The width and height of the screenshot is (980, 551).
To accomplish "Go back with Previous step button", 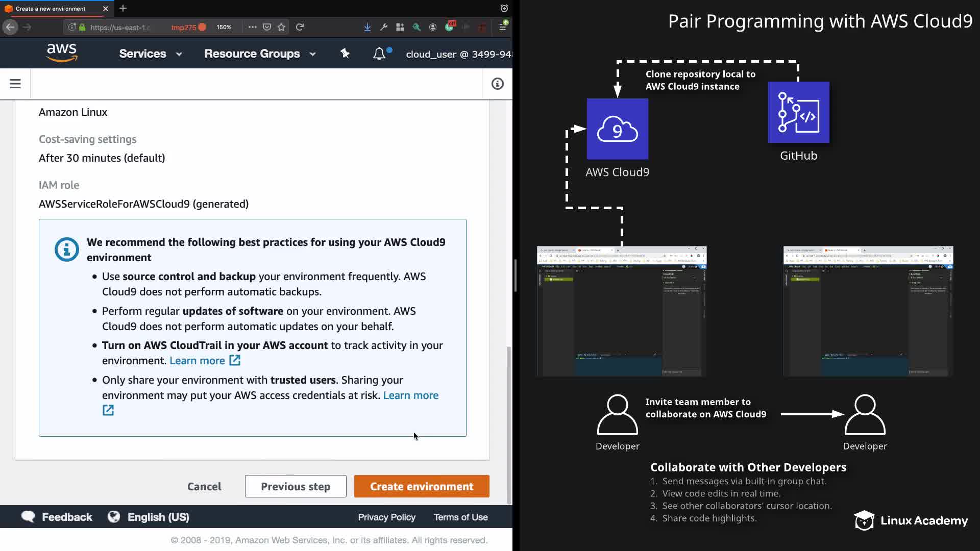I will tap(296, 486).
